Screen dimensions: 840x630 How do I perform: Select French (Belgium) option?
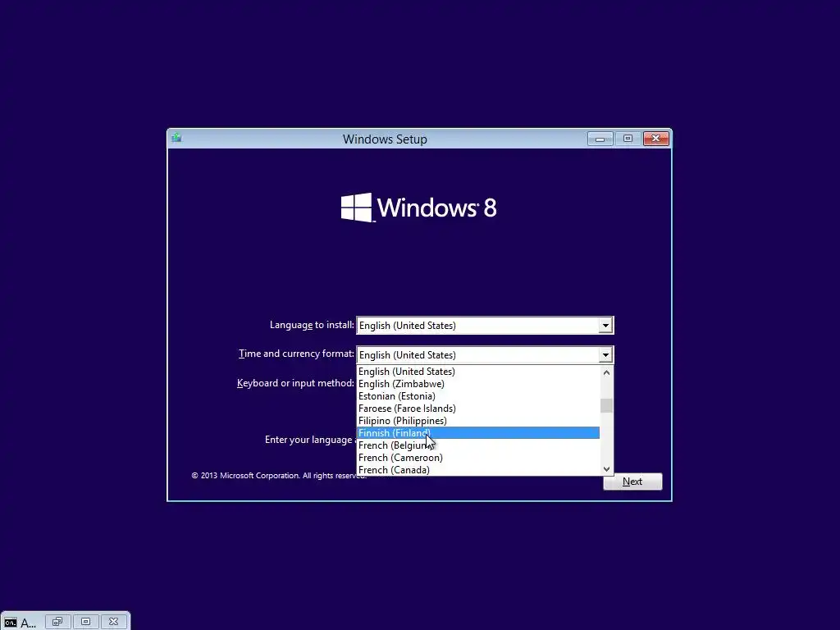pyautogui.click(x=478, y=445)
